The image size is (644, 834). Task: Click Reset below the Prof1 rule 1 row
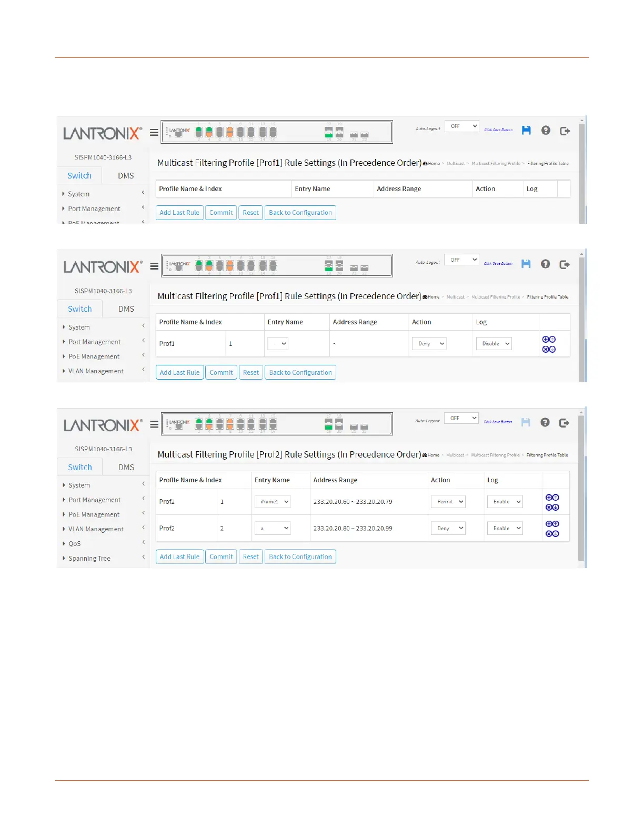(251, 372)
